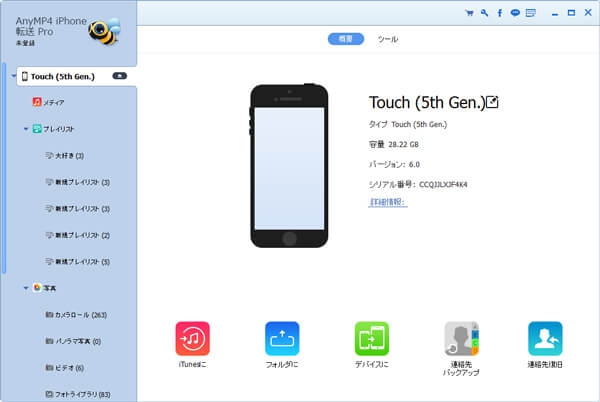The image size is (600, 402).
Task: Collapse the プレイリスト section
Action: [x=26, y=129]
